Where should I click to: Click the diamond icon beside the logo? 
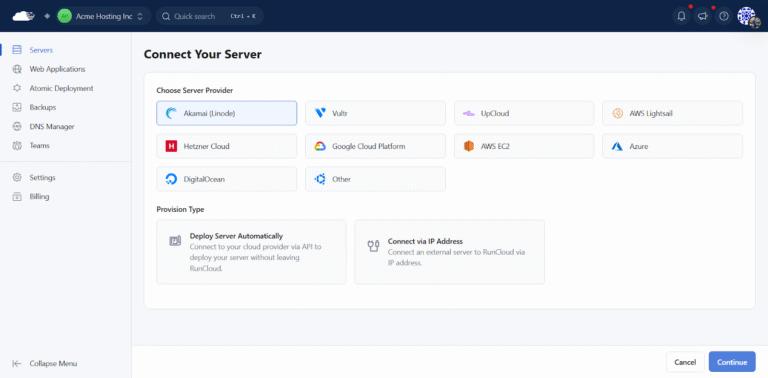(47, 16)
